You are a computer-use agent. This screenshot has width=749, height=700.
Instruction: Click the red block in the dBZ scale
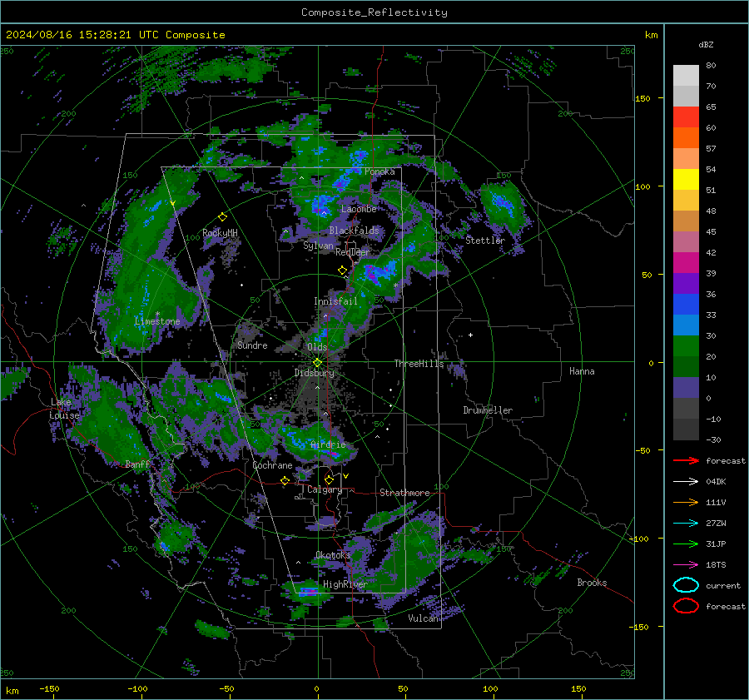(x=686, y=117)
